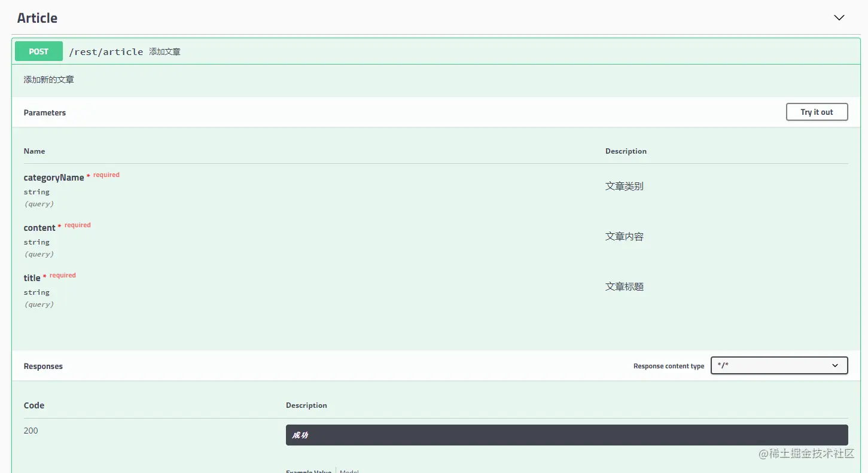Select the categoryName parameter name
The image size is (868, 473).
point(54,178)
